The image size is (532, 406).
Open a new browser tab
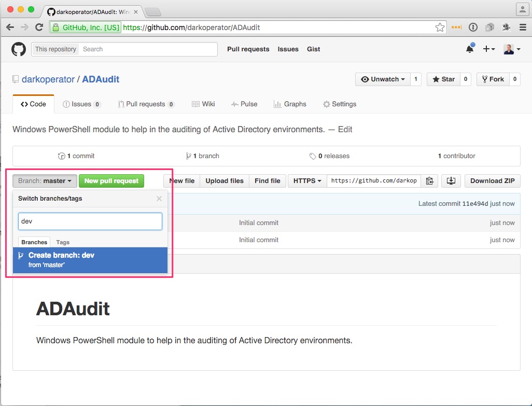point(153,12)
